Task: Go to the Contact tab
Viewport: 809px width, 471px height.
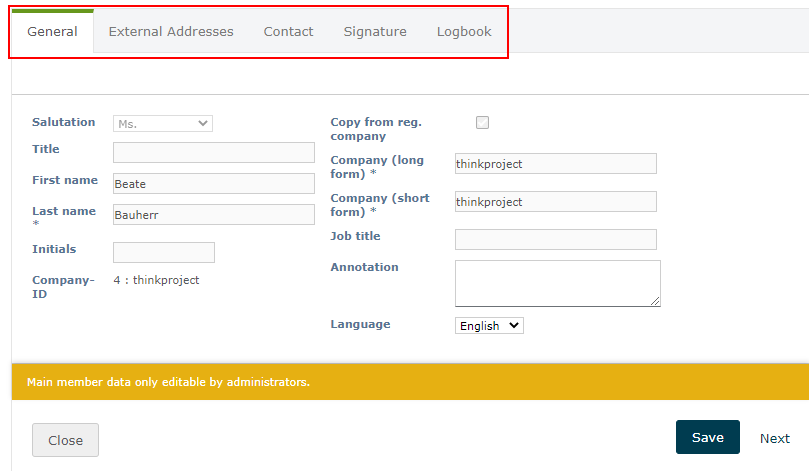Action: pos(288,32)
